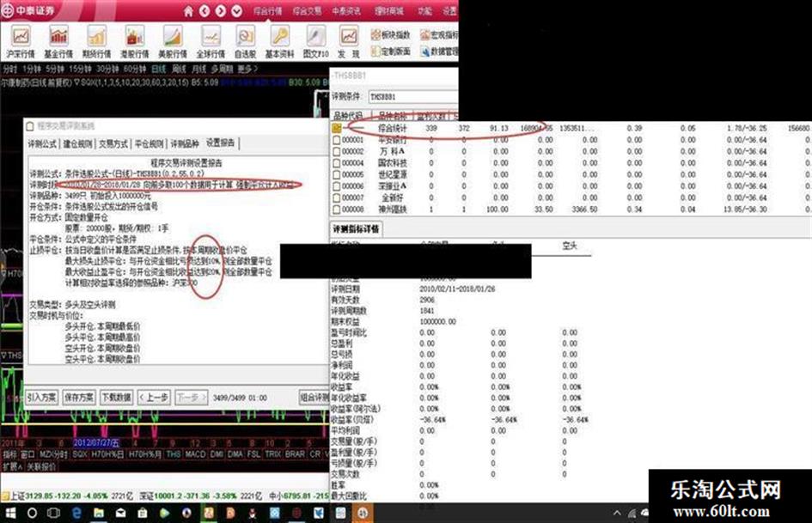Open the 中泰资讯 menu
Viewport: 812px width, 523px height.
click(346, 11)
